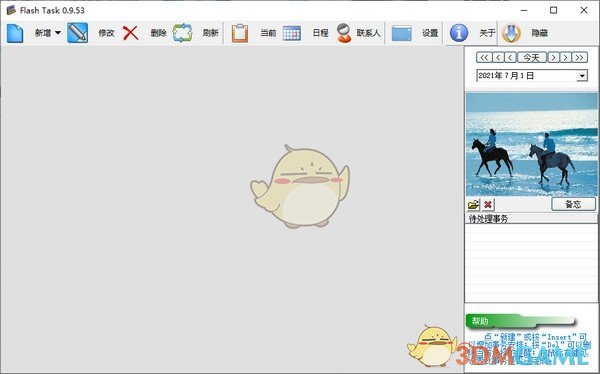The height and width of the screenshot is (374, 600).
Task: Click the beach horse-riding photo
Action: click(532, 145)
